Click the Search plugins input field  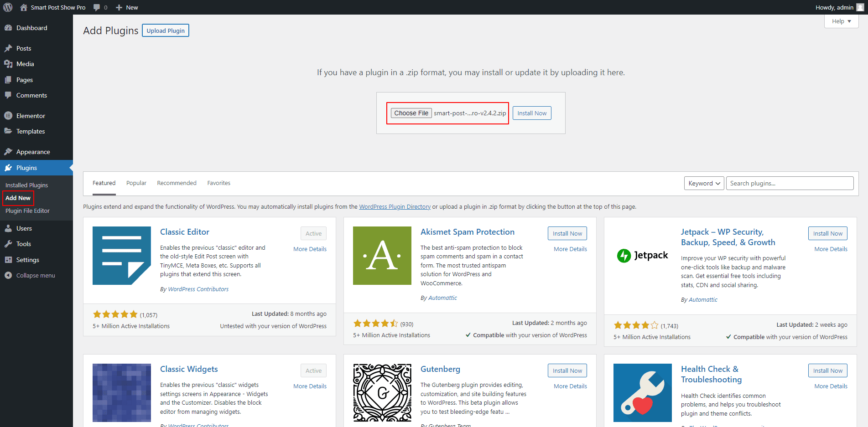pyautogui.click(x=790, y=183)
